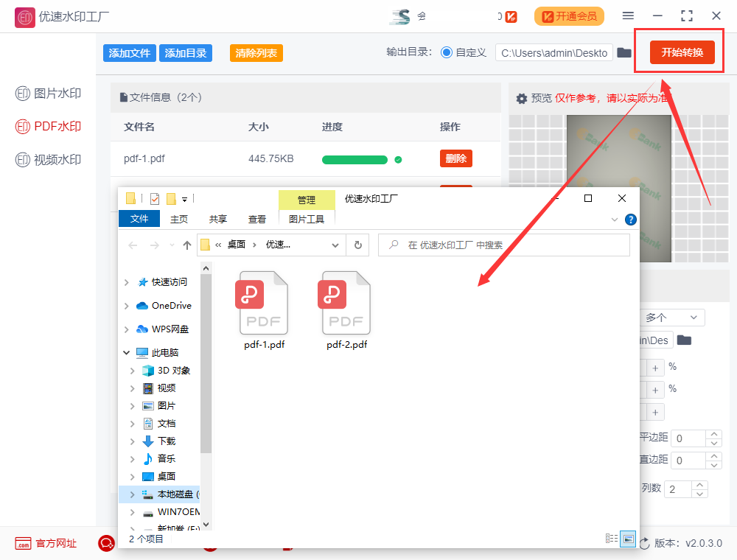
Task: Click Explorer help question mark icon
Action: pos(631,220)
